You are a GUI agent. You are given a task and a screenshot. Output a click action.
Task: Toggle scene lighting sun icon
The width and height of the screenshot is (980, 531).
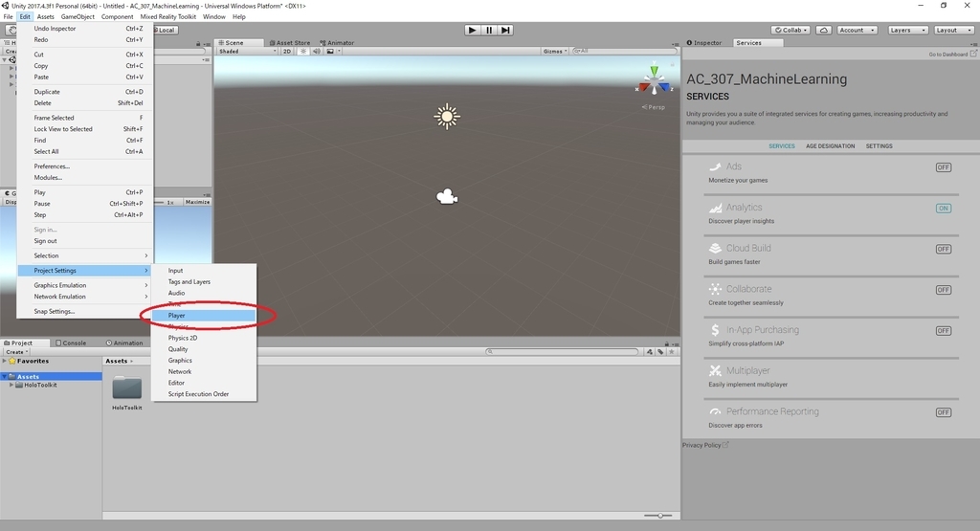tap(303, 52)
